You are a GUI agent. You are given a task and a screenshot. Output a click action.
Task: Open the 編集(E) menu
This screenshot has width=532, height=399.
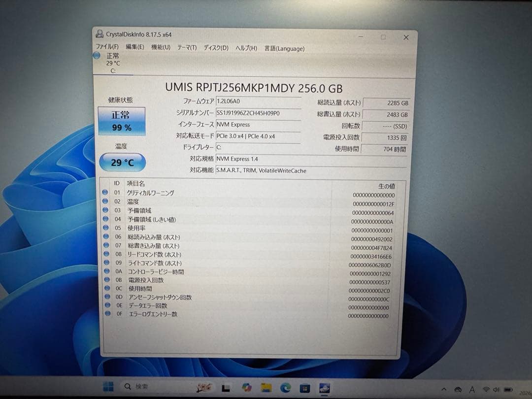(134, 47)
